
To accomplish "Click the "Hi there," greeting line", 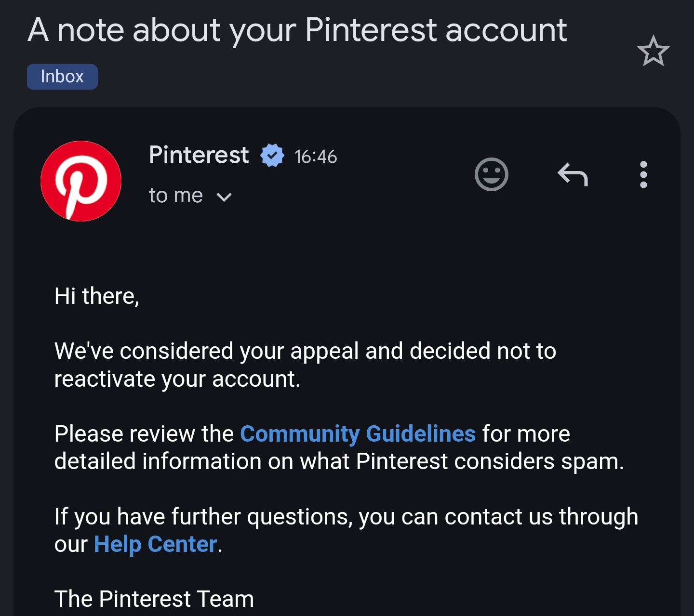I will click(97, 296).
